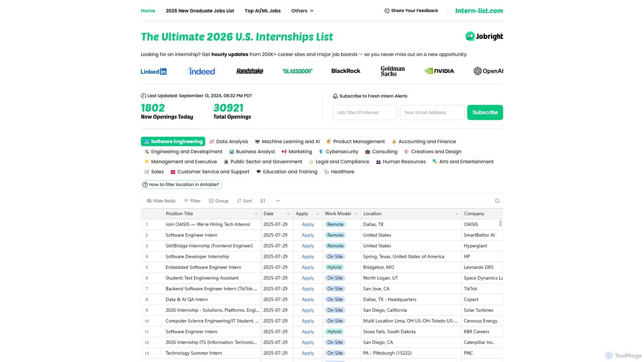This screenshot has height=362, width=644.
Task: Click Hybrid tag in KBR Careers row
Action: [x=334, y=332]
